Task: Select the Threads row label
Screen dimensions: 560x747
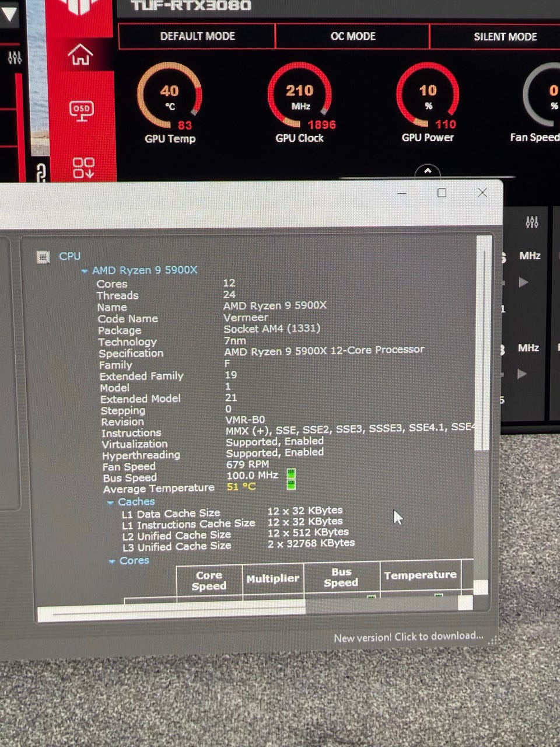Action: (117, 295)
